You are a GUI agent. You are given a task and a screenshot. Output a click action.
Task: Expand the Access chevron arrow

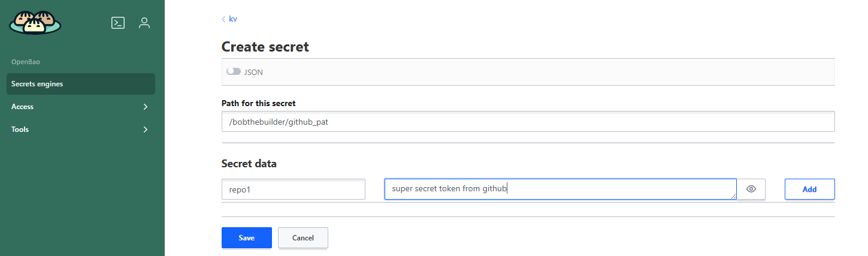[146, 107]
